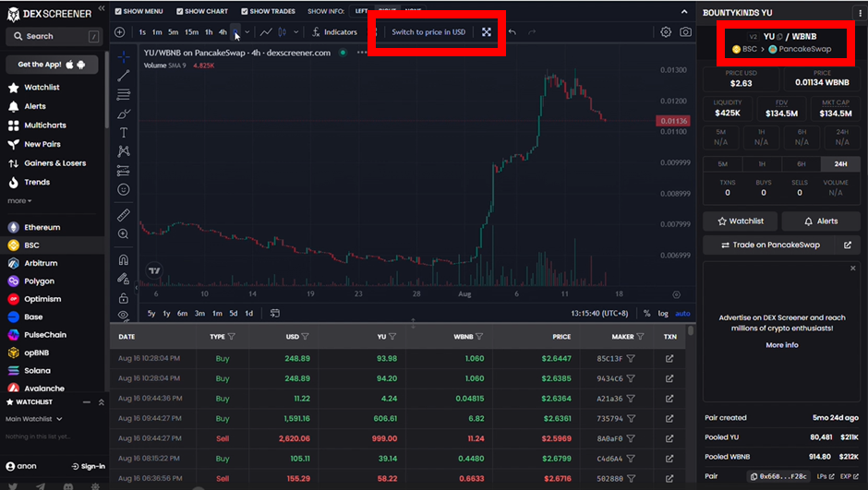Pick the brush drawing tool
Viewport: 868px width, 490px height.
tap(124, 114)
